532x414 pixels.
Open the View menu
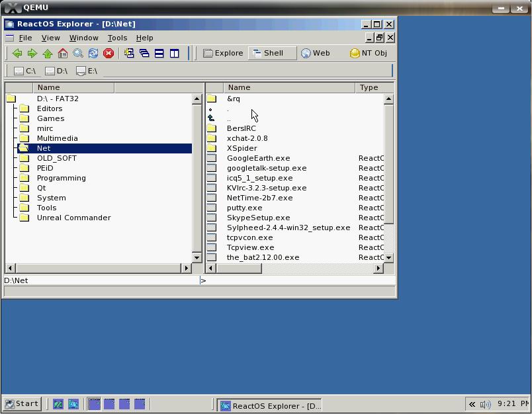50,38
